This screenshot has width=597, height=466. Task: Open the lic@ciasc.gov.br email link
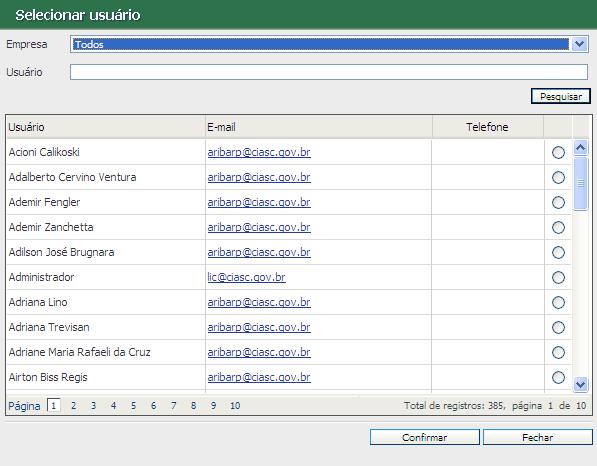point(246,277)
